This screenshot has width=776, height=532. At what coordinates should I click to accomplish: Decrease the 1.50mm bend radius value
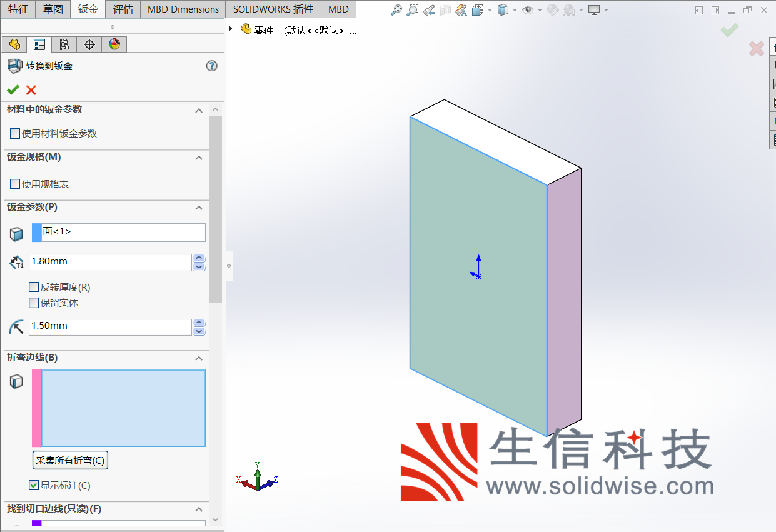pos(199,332)
